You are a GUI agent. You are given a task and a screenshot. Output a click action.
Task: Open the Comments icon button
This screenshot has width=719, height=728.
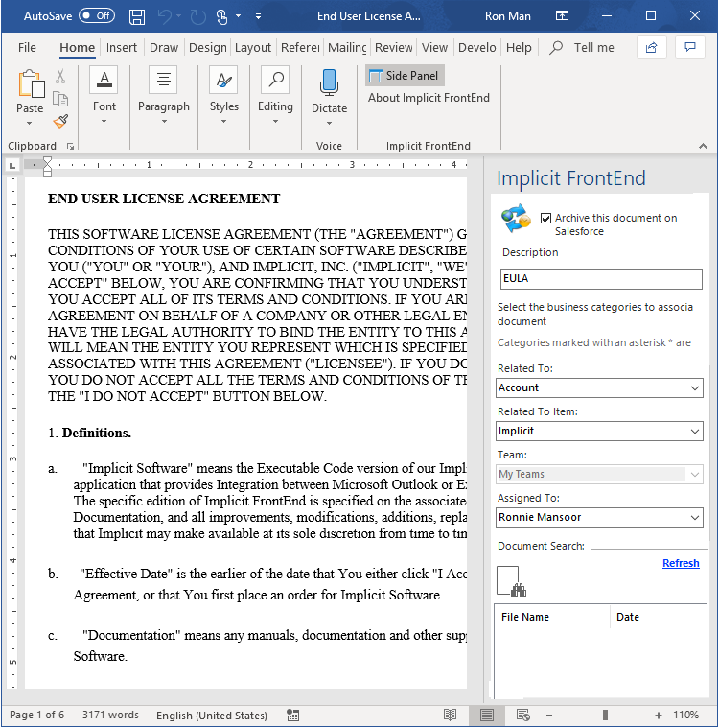(689, 47)
